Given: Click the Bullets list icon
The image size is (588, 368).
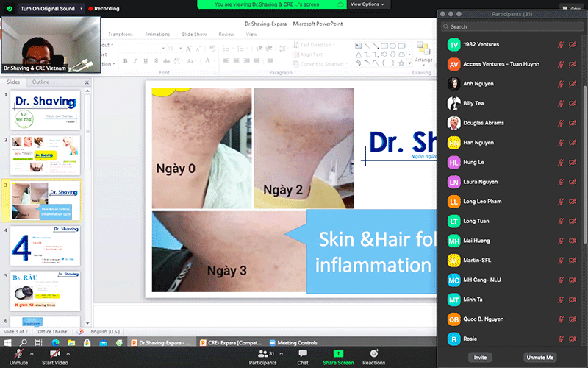Looking at the screenshot, I should tap(226, 49).
